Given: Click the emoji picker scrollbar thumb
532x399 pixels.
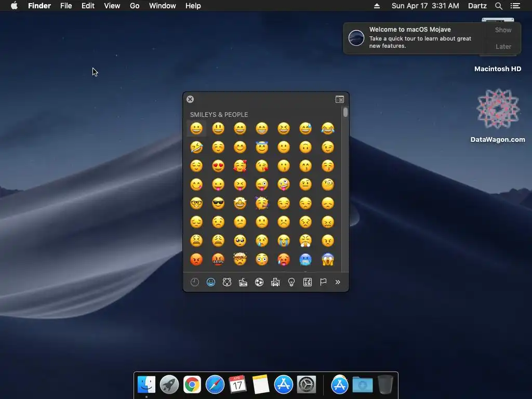Looking at the screenshot, I should [x=345, y=112].
